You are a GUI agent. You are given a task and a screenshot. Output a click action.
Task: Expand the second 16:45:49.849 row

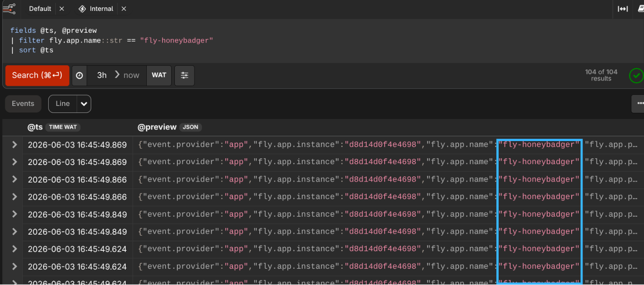tap(15, 232)
